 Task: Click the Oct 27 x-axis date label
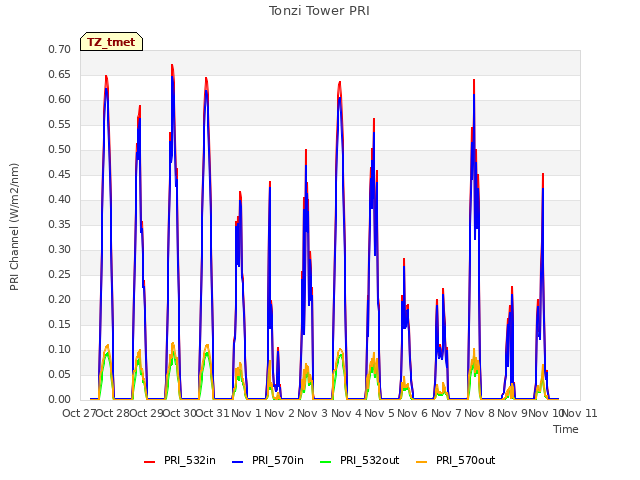tap(79, 413)
